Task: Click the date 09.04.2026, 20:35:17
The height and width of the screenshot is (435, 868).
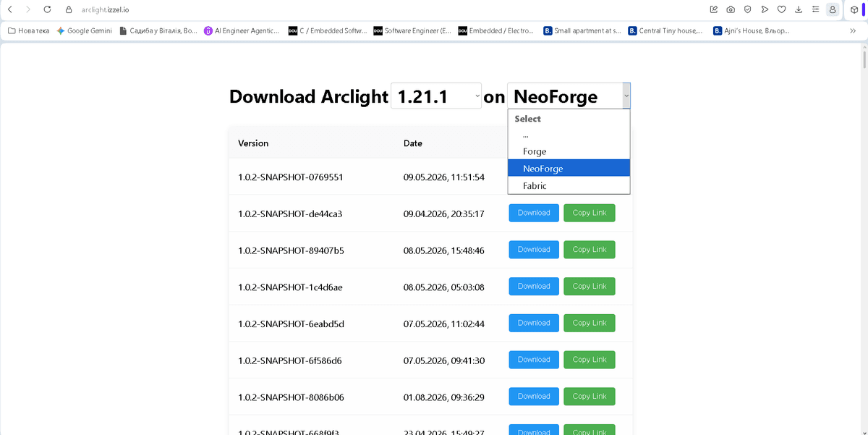Action: click(x=444, y=214)
